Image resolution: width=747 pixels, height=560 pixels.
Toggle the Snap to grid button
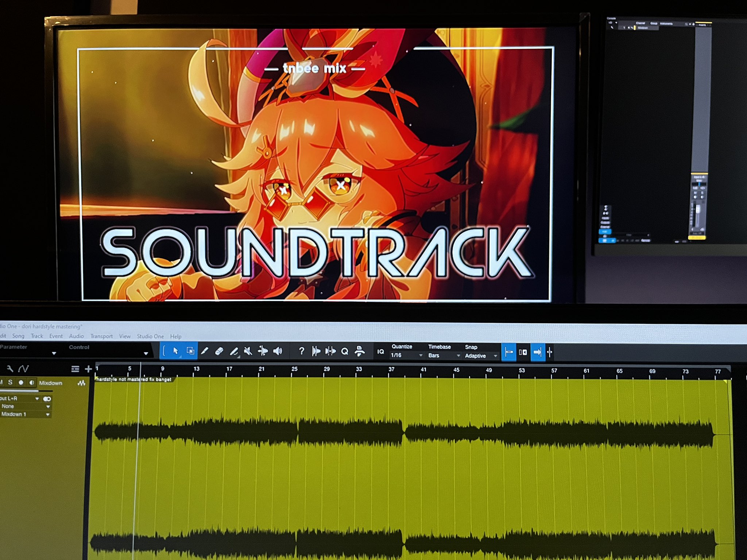[x=508, y=352]
